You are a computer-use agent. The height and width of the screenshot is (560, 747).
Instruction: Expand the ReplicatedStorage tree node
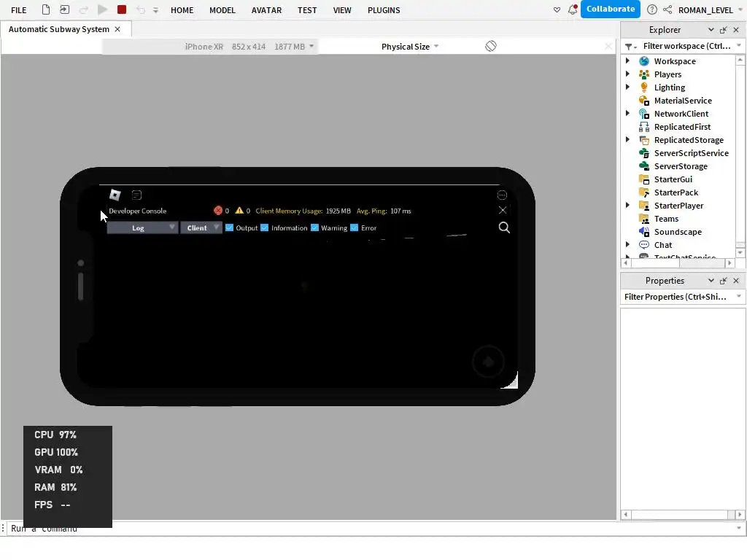tap(627, 139)
